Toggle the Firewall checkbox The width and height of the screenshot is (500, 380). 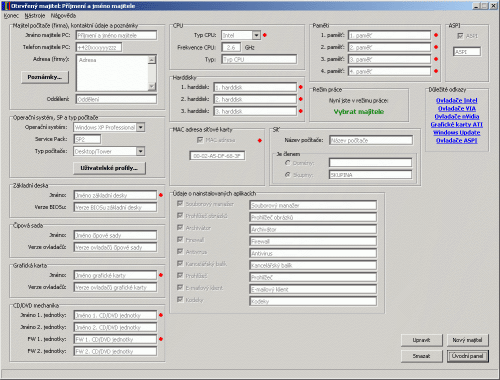[x=180, y=239]
